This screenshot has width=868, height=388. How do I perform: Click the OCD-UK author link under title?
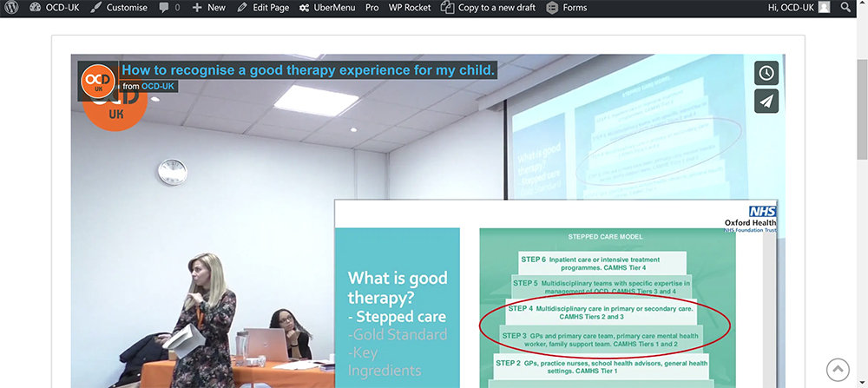click(158, 86)
